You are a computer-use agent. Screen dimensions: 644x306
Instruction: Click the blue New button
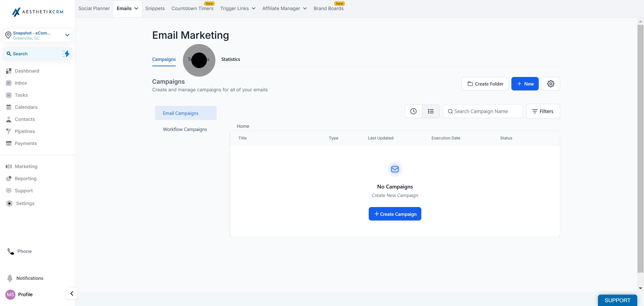pyautogui.click(x=525, y=83)
